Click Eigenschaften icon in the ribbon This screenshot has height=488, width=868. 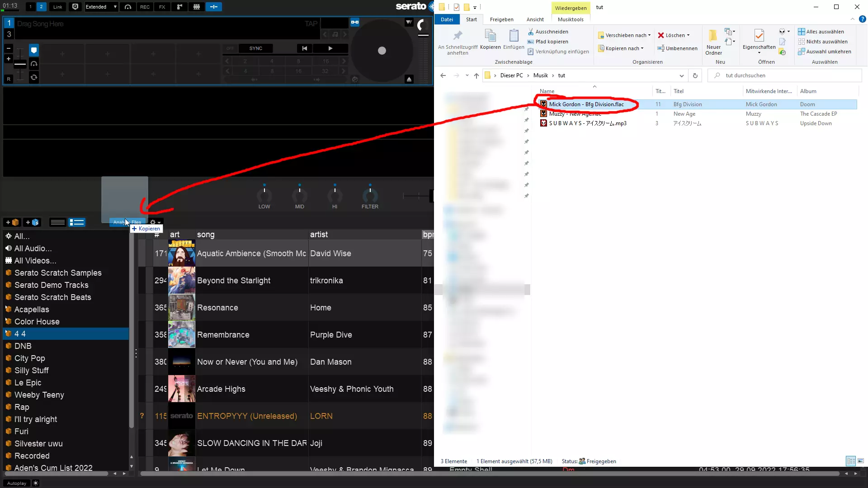(759, 36)
